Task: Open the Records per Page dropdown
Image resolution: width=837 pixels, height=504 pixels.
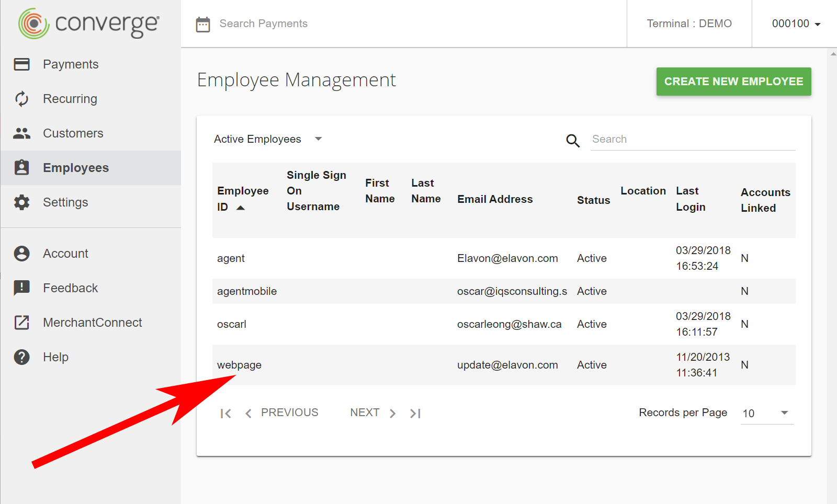Action: point(767,413)
